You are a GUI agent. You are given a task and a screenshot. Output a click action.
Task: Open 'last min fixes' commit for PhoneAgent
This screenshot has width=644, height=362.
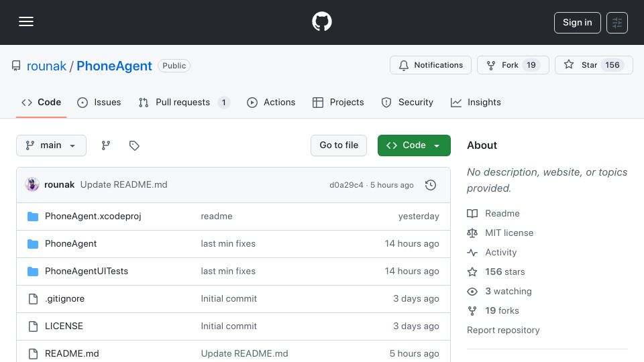point(228,244)
